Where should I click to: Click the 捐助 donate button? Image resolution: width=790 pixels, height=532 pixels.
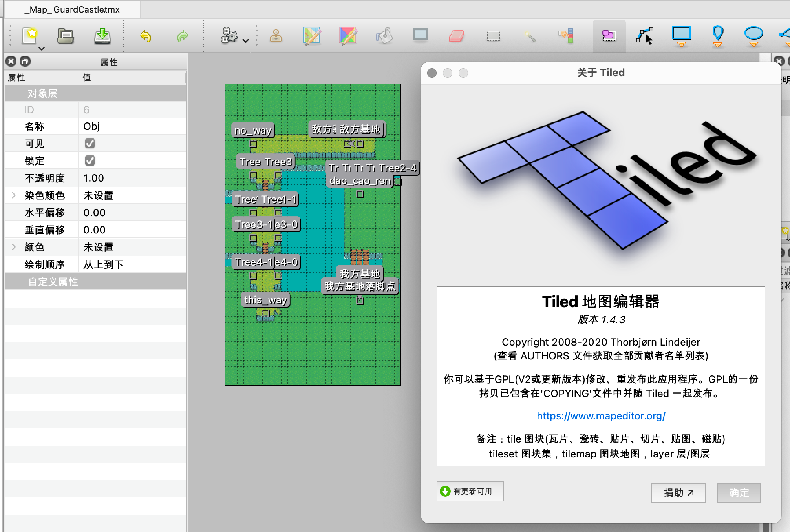[x=678, y=493]
